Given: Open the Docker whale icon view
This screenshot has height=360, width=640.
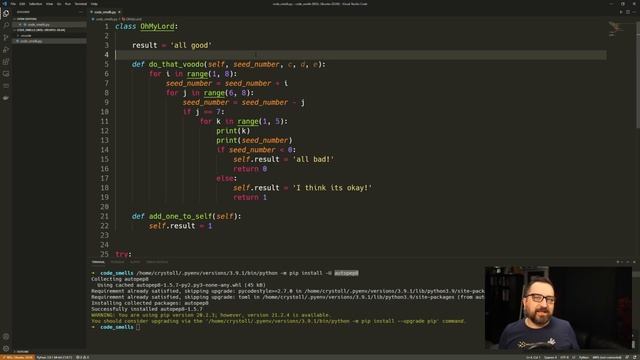Looking at the screenshot, I should pyautogui.click(x=6, y=98).
